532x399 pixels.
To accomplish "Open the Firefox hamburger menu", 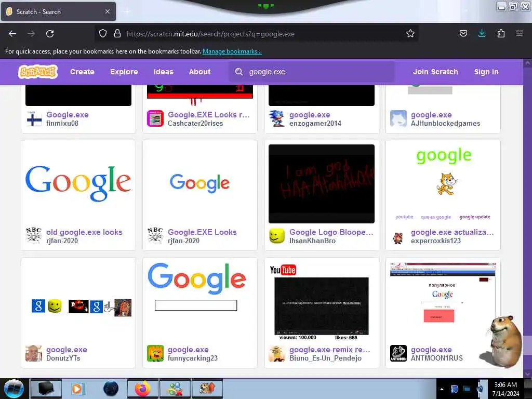I will [519, 33].
